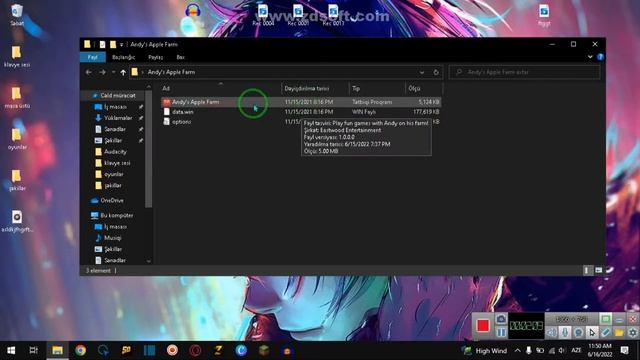Switch to the Paylaş ribbon tab
Screen dimensions: 640x360
[x=156, y=57]
